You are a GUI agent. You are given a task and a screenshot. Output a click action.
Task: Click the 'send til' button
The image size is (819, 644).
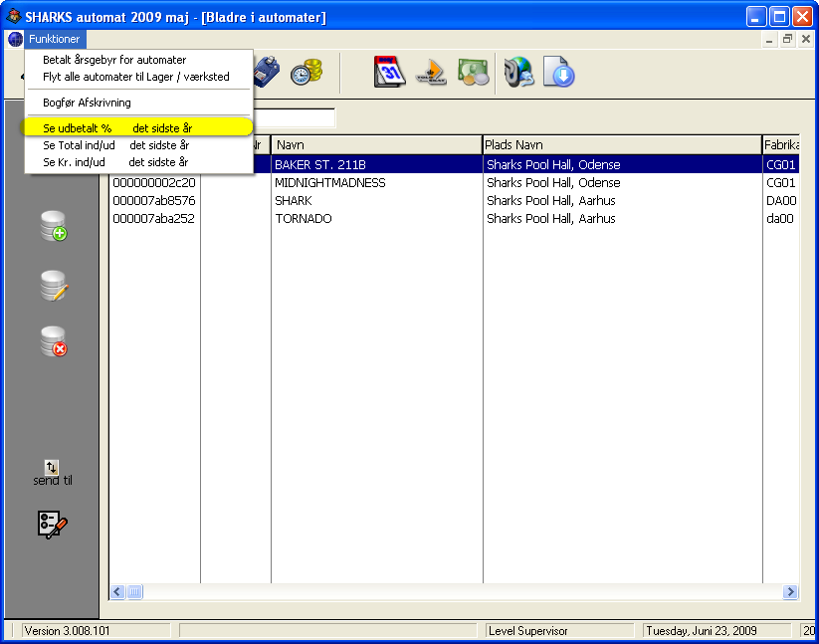(x=52, y=473)
